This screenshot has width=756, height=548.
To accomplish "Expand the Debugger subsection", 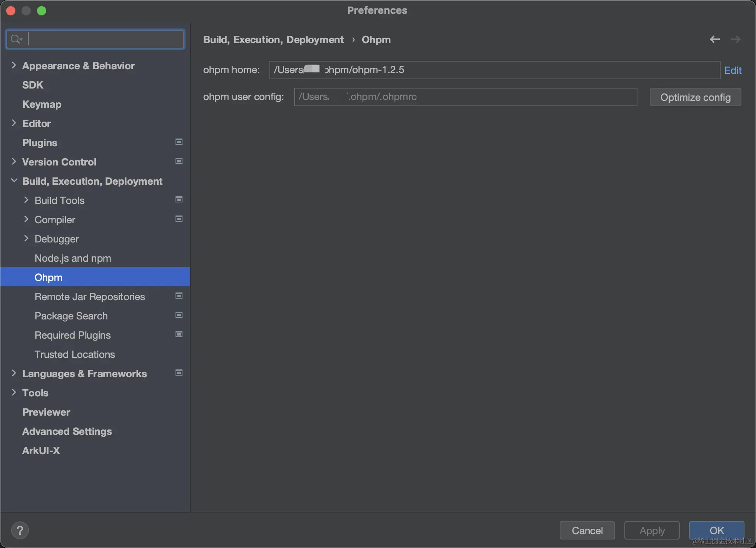I will (x=26, y=239).
